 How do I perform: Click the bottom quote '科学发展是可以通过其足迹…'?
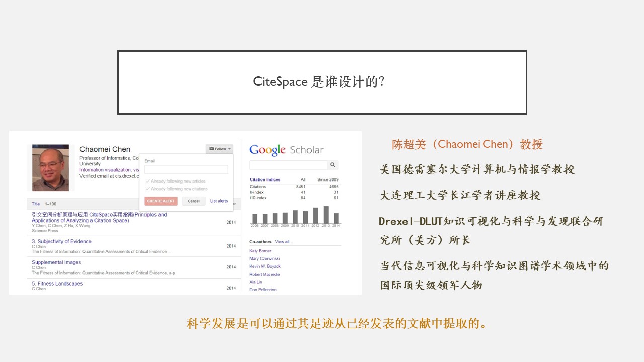(337, 323)
